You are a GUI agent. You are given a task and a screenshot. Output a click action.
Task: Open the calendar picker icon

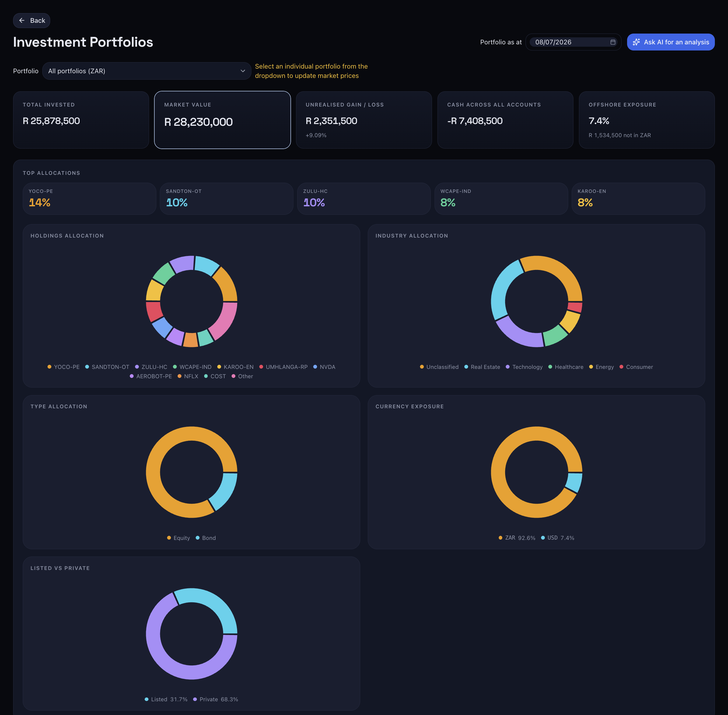(x=612, y=42)
